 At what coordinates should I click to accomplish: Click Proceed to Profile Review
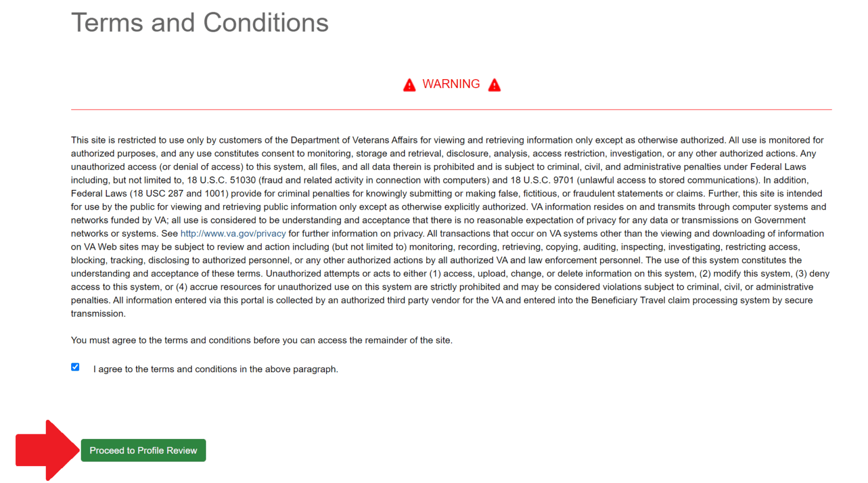click(143, 450)
